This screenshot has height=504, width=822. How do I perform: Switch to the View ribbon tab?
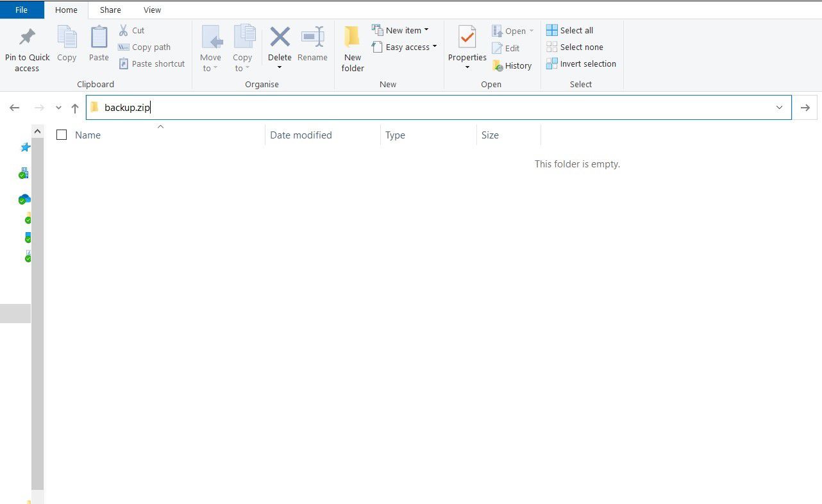(152, 10)
